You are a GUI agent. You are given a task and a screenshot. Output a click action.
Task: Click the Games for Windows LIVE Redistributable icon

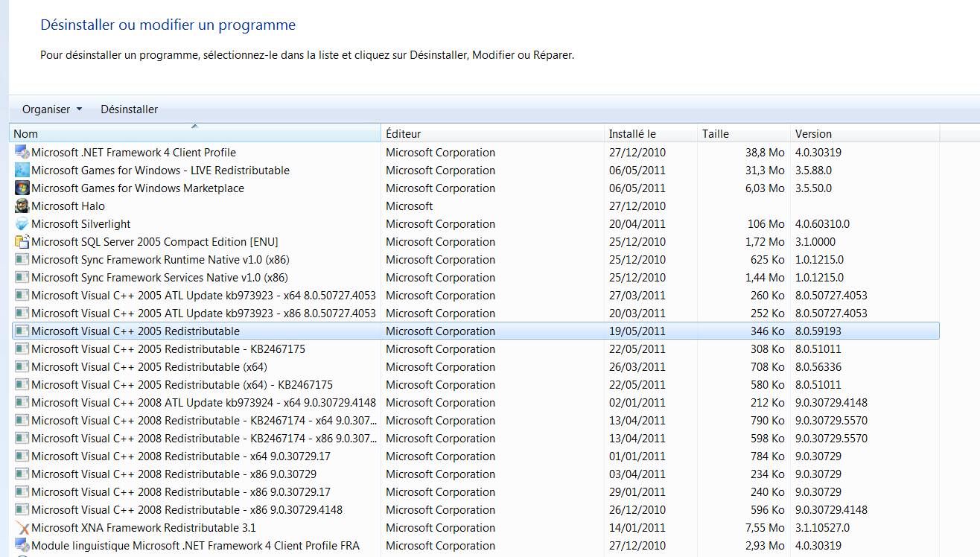tap(22, 170)
